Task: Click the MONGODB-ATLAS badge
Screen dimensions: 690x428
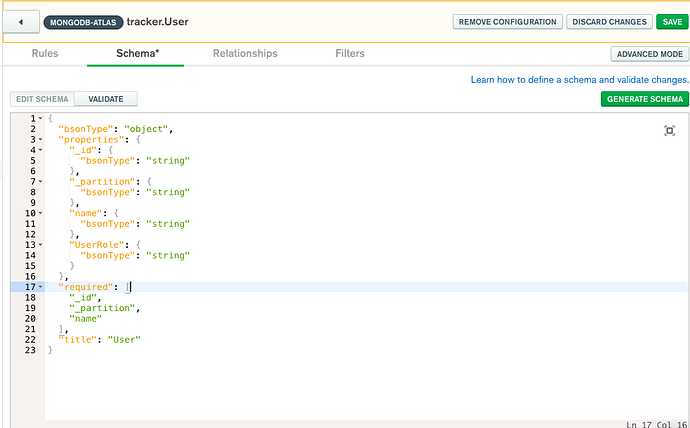Action: (82, 22)
